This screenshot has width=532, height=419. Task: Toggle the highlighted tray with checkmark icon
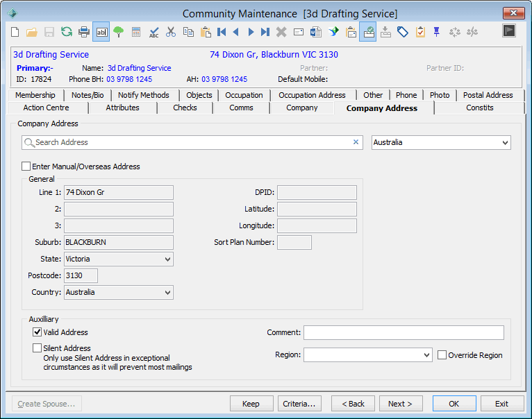pyautogui.click(x=368, y=32)
